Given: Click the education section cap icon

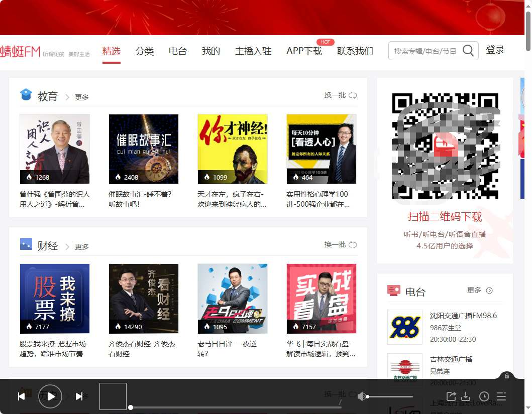Looking at the screenshot, I should (26, 94).
